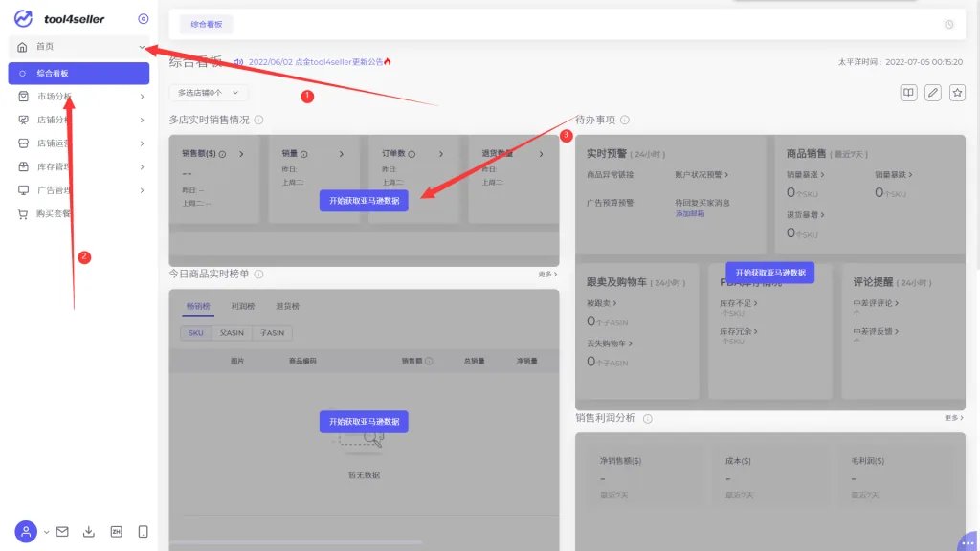Viewport: 980px width, 551px height.
Task: Click 更多 beside 销售利润分析
Action: pos(954,418)
